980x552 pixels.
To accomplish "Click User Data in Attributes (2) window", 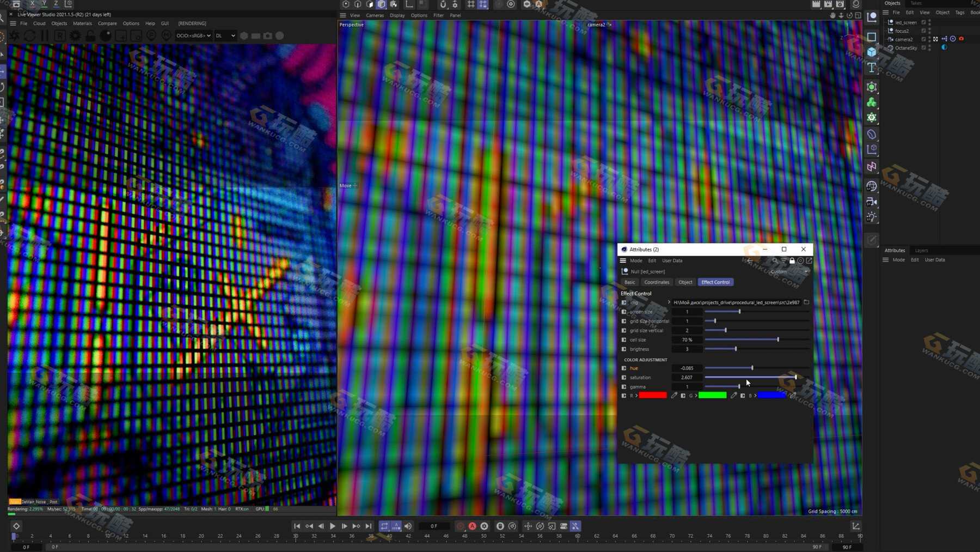I will (672, 260).
